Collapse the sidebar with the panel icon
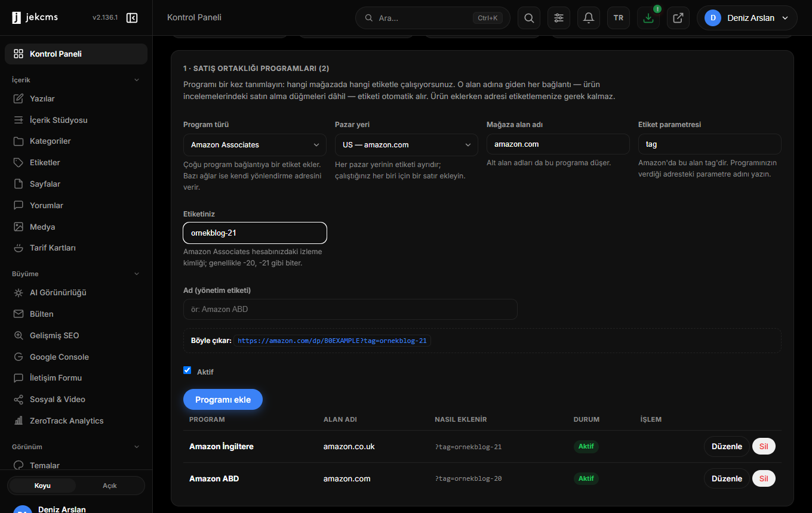The height and width of the screenshot is (513, 812). click(x=132, y=18)
